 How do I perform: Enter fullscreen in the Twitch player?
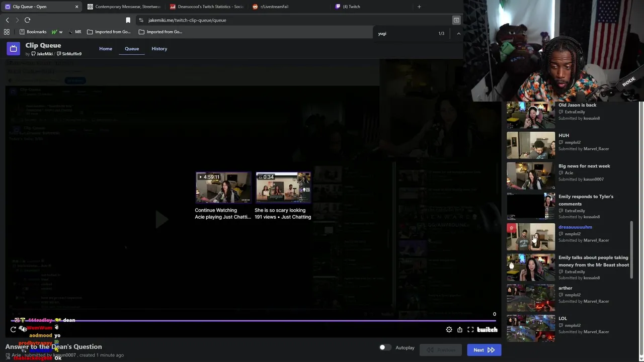coord(470,329)
